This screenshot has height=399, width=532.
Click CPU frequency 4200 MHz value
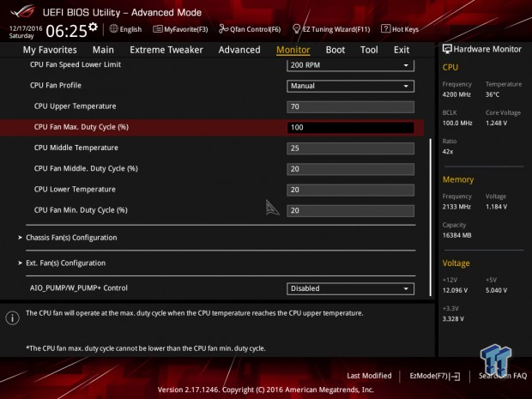tap(456, 94)
